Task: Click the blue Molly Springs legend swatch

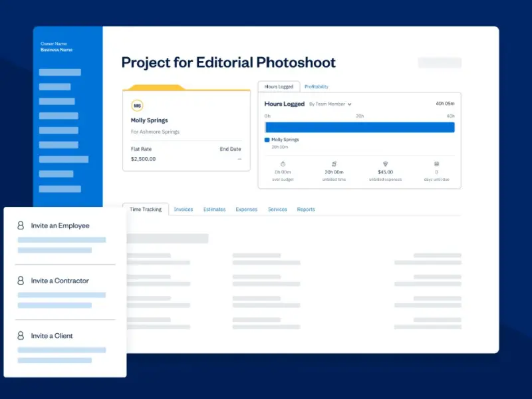Action: (267, 140)
